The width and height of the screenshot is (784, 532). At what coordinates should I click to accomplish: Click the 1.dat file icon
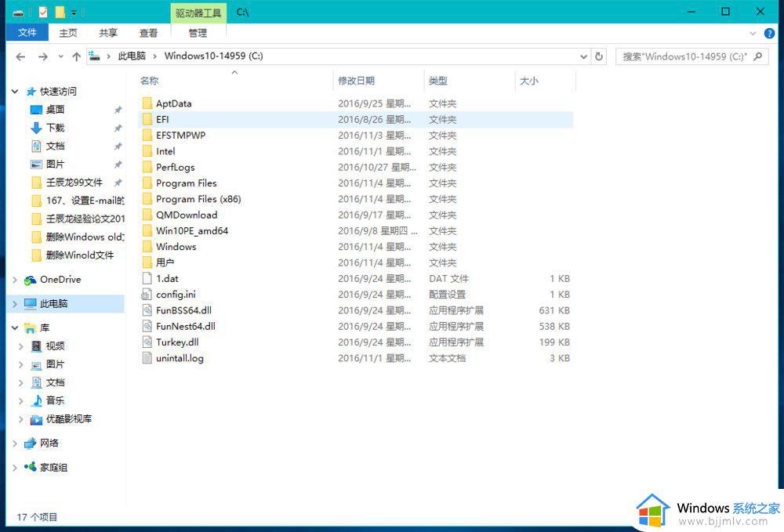tap(147, 279)
